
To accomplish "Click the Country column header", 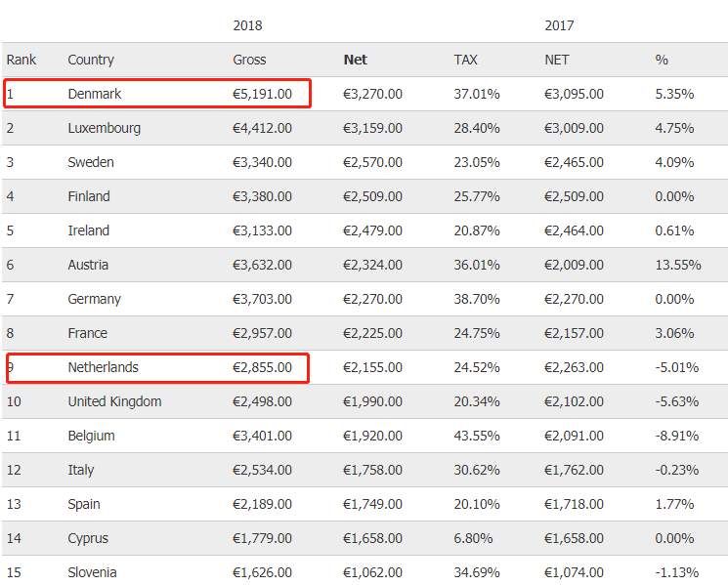I will [x=91, y=60].
